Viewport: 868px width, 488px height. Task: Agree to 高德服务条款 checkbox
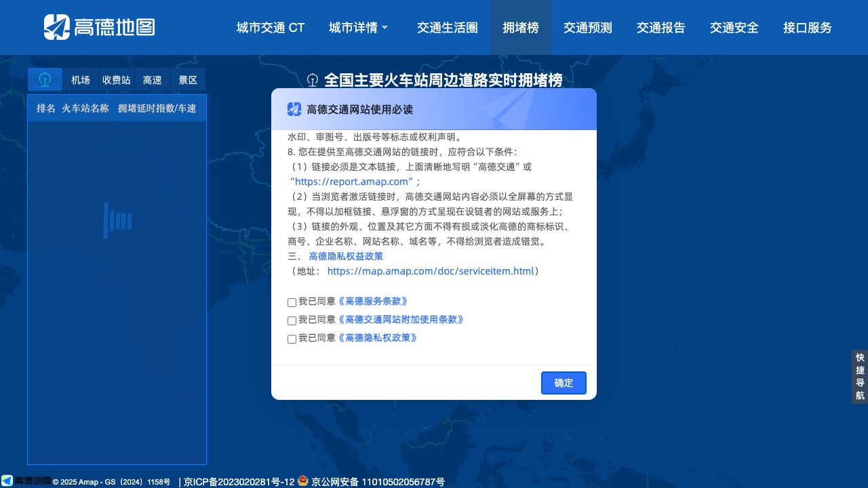[292, 302]
